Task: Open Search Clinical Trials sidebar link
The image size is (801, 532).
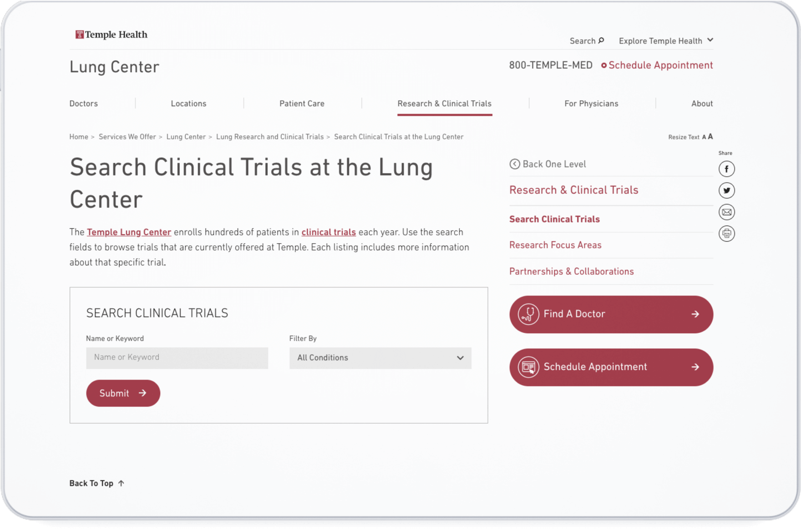Action: 554,219
